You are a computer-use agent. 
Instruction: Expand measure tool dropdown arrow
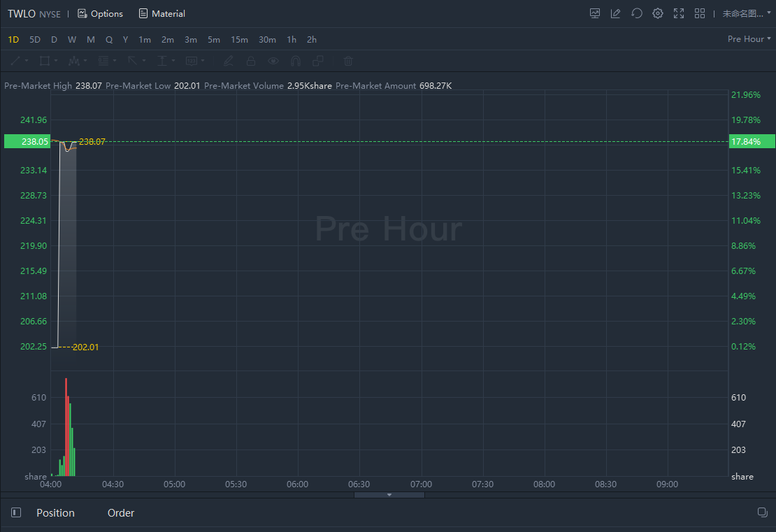(x=173, y=61)
